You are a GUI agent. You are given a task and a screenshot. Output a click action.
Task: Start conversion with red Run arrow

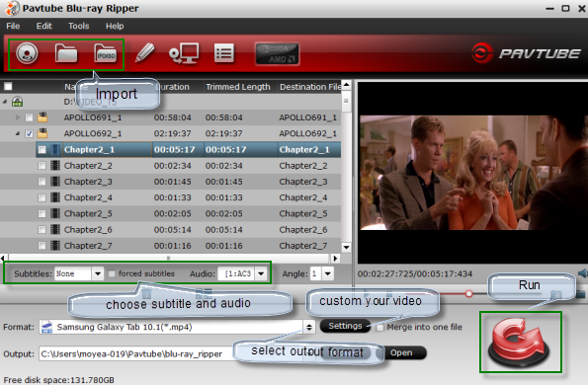pyautogui.click(x=520, y=343)
